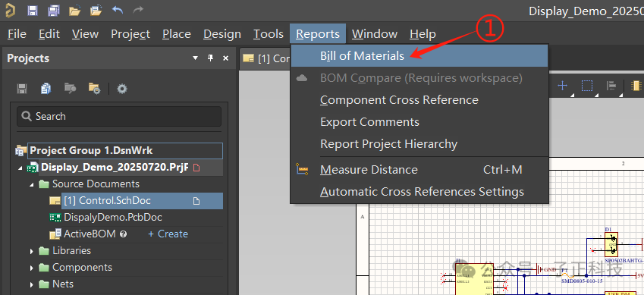Viewport: 644px width, 295px height.
Task: Open Projects panel settings gear icon
Action: coord(122,88)
